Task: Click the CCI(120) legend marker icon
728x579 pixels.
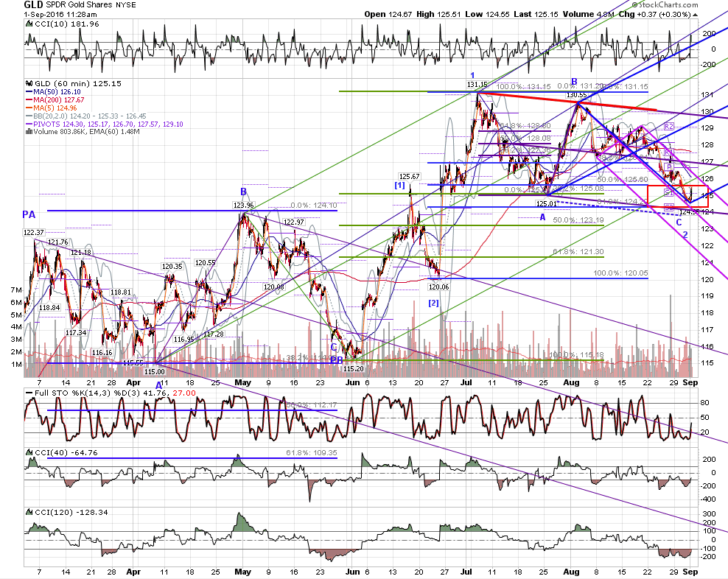Action: [x=29, y=512]
